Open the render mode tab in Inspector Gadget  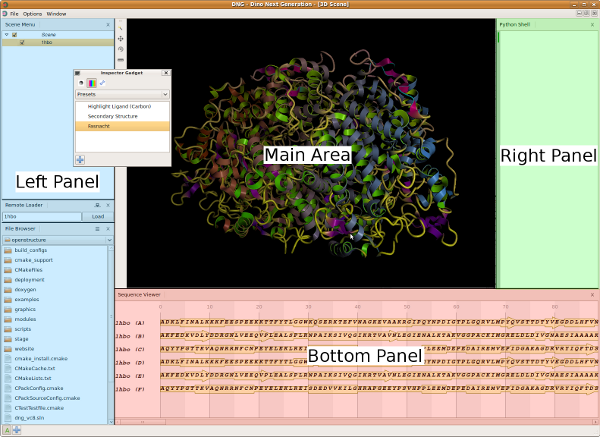click(81, 82)
